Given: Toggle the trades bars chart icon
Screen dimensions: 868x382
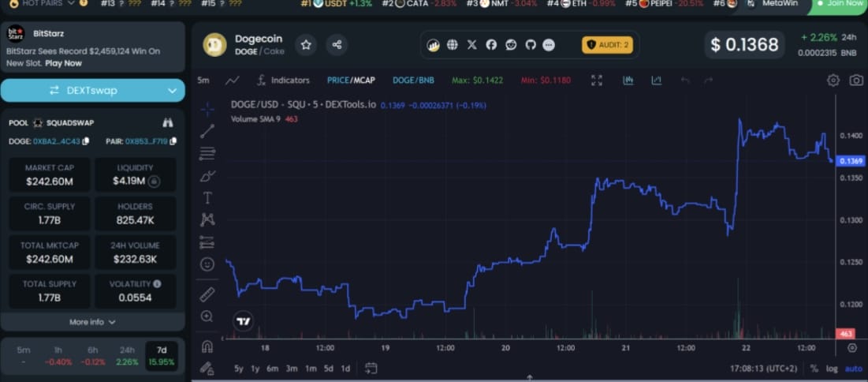Looking at the screenshot, I should 628,81.
